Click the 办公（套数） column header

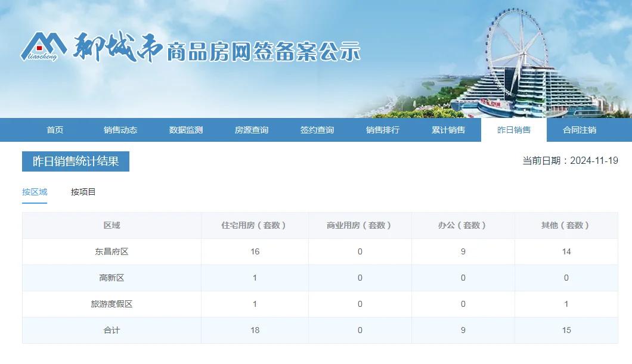pyautogui.click(x=463, y=225)
